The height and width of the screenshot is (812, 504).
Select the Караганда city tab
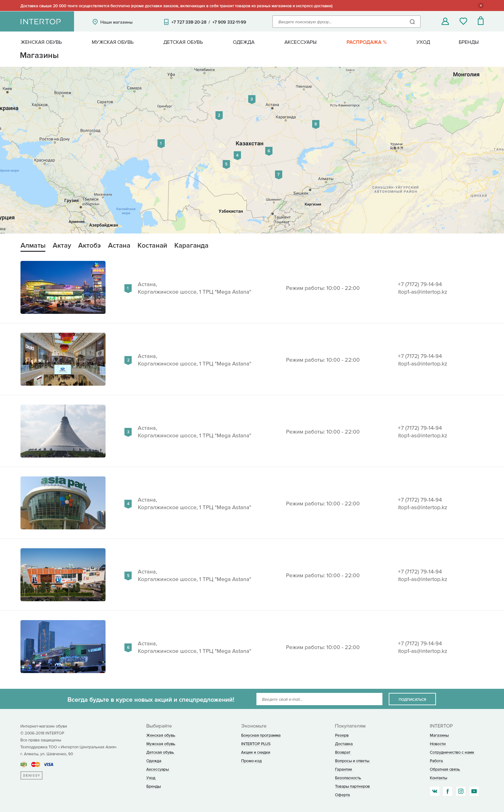(191, 246)
